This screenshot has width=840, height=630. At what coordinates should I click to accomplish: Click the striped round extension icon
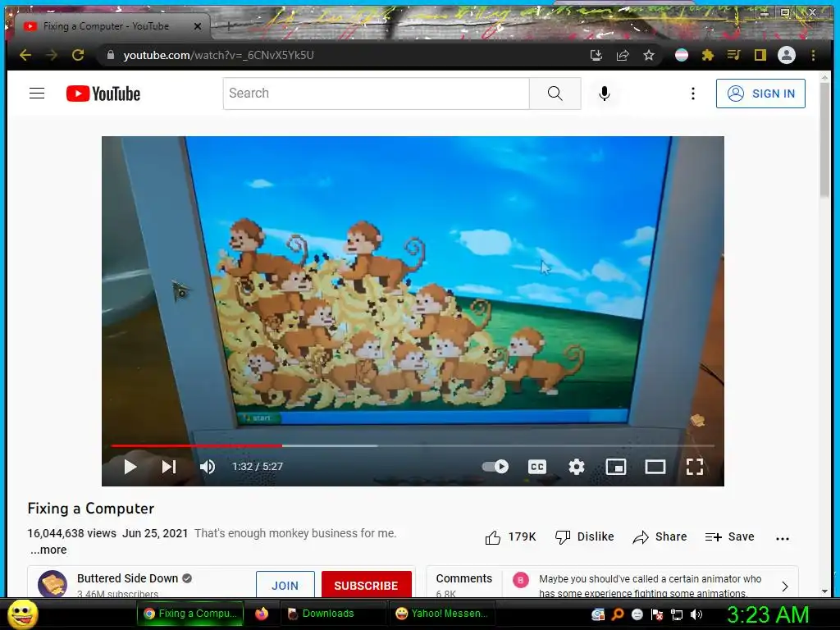(682, 55)
